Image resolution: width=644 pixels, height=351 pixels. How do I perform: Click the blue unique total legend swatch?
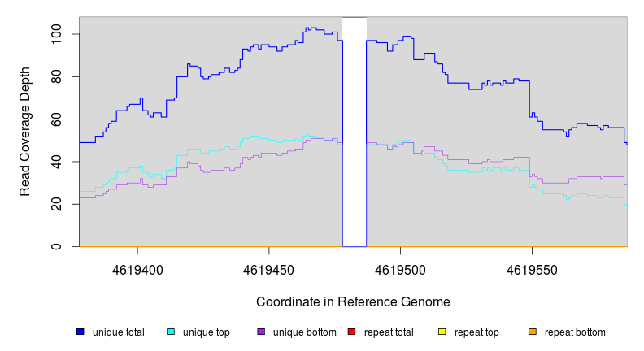(x=80, y=331)
